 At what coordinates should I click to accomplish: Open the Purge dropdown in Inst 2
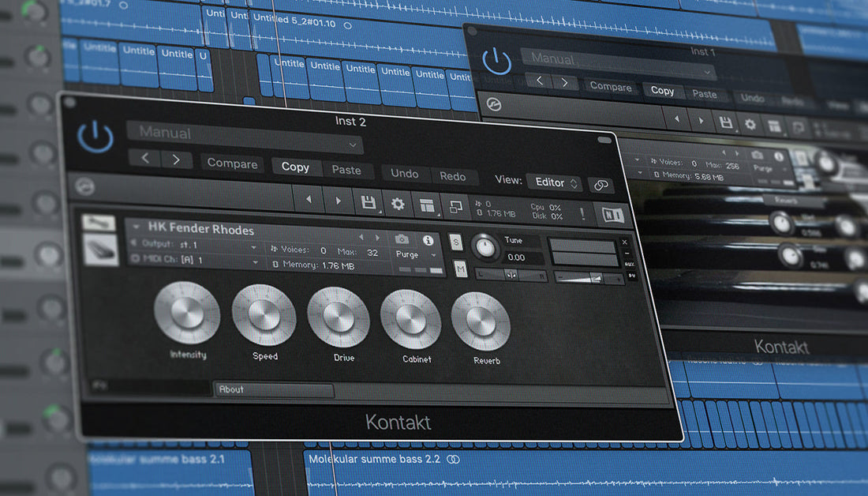click(417, 254)
